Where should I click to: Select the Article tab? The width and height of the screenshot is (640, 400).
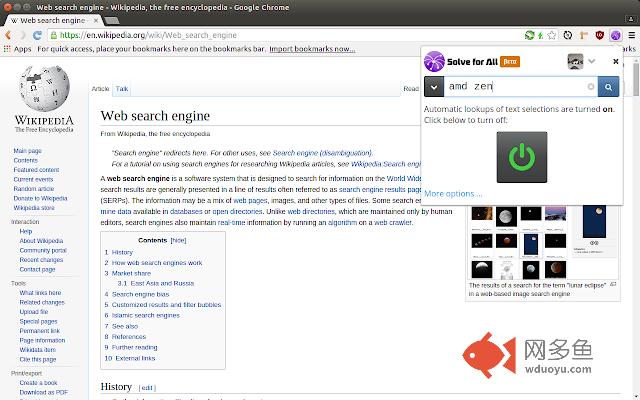pyautogui.click(x=100, y=89)
